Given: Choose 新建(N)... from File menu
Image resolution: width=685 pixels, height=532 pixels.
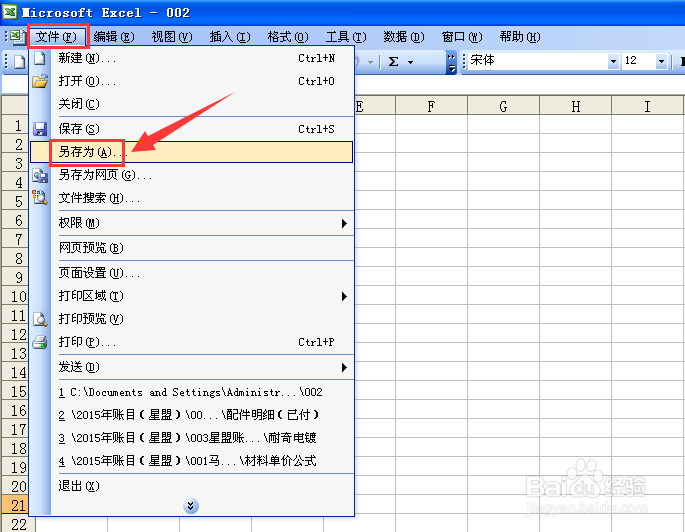Looking at the screenshot, I should (x=192, y=58).
